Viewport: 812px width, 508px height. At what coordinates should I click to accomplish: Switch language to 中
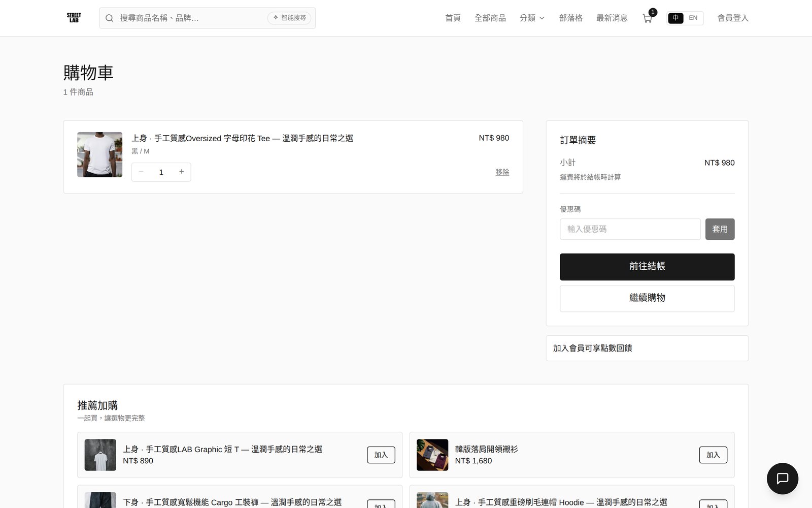675,18
